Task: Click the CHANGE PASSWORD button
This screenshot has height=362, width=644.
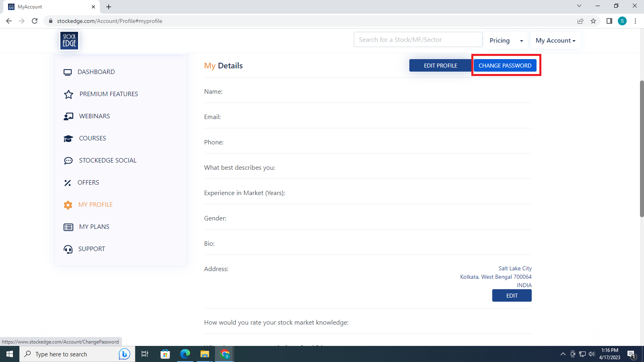Action: [x=505, y=66]
